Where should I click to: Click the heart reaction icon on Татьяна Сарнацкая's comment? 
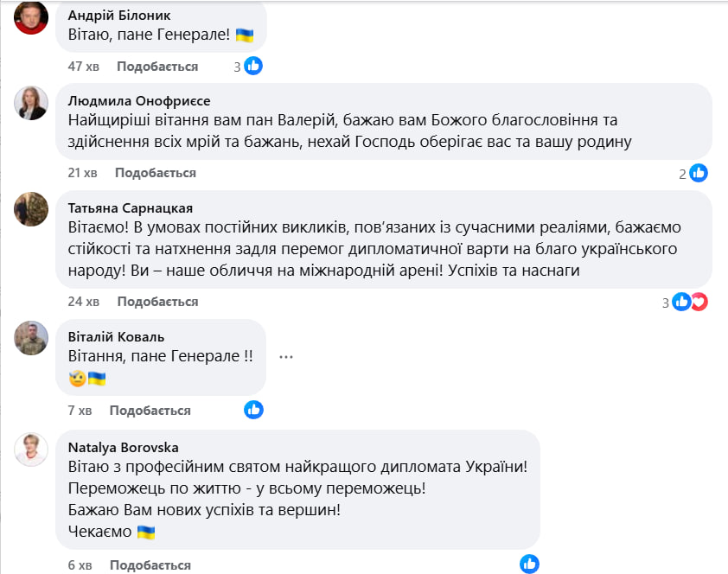(699, 302)
